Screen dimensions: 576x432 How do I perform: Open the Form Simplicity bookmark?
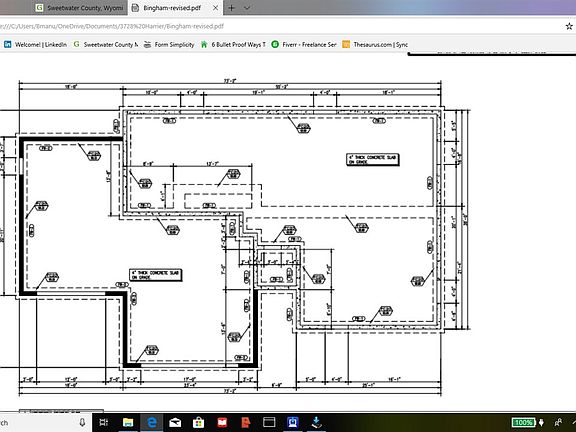tap(169, 44)
